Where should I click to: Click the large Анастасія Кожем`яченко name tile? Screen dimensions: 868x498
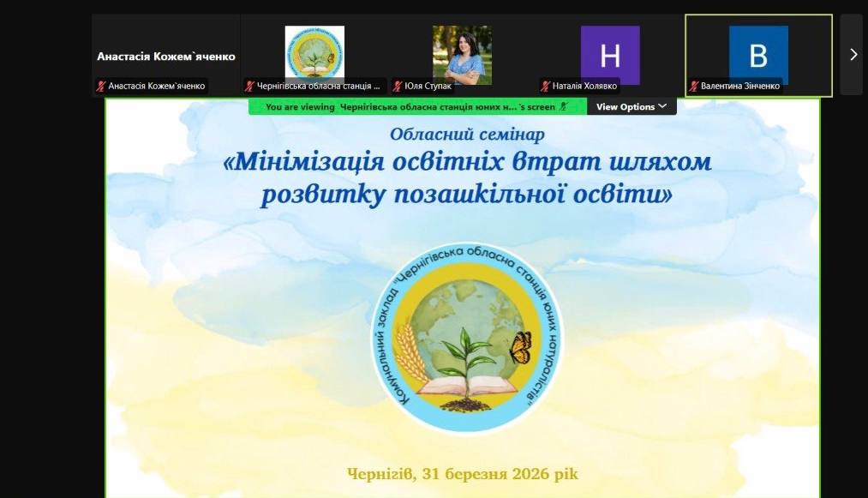tap(166, 56)
